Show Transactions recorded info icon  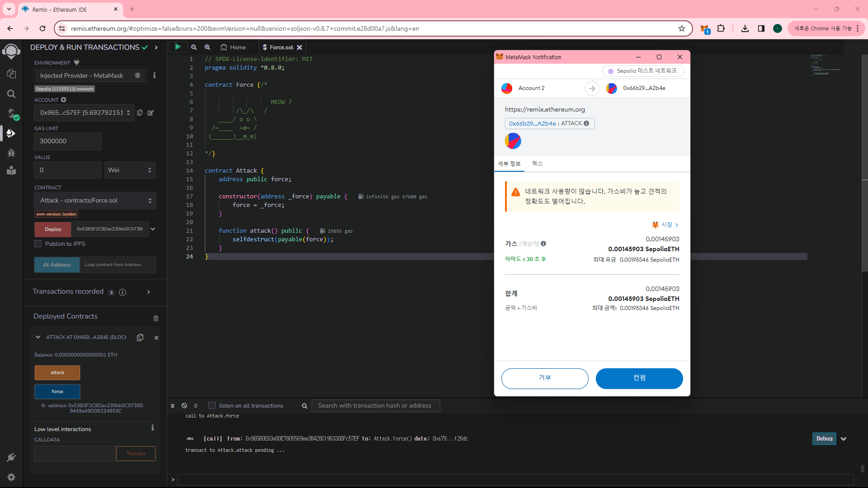[123, 292]
